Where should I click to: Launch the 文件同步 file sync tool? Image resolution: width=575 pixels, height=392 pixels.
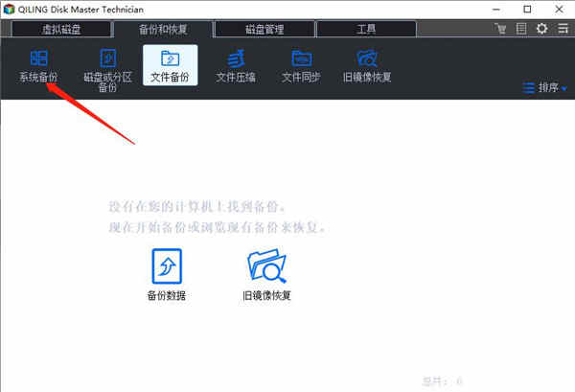[301, 66]
